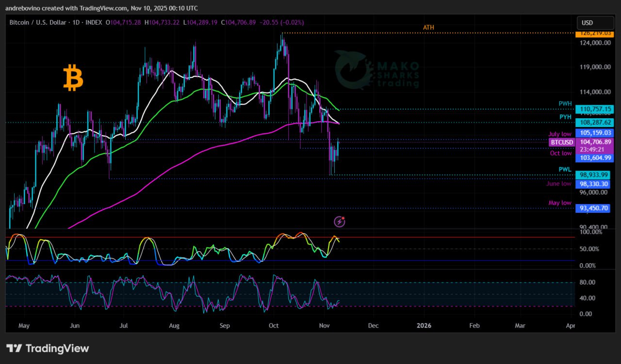
Task: Click the 2026 label on time axis
Action: [424, 326]
